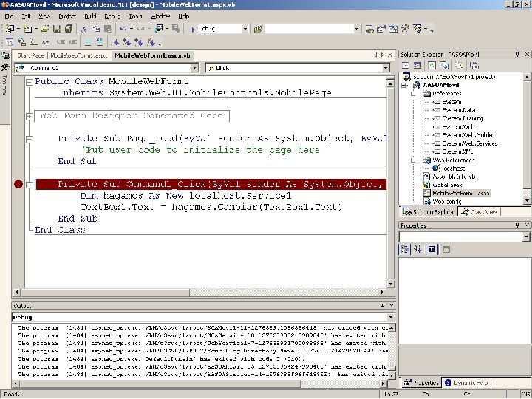Click the Categorized view icon in Properties
Screen dimensions: 532x399
click(x=406, y=249)
